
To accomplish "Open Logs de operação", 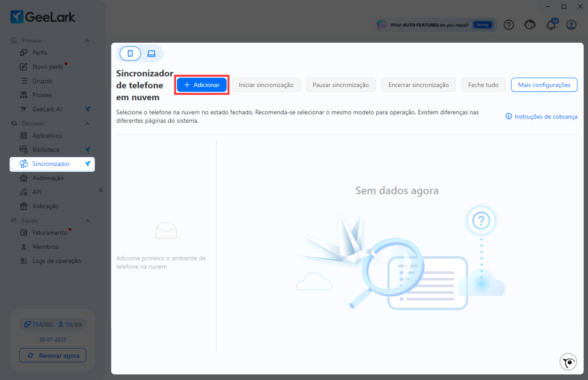I will pyautogui.click(x=56, y=261).
